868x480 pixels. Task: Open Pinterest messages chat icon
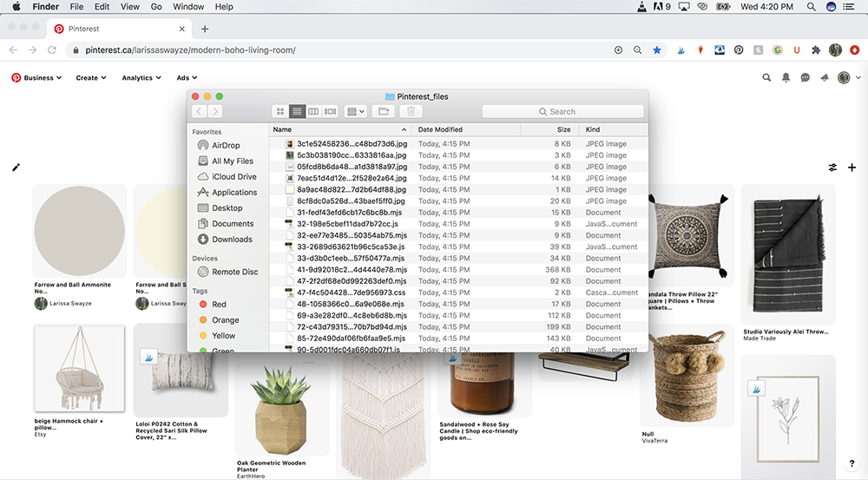pos(805,77)
